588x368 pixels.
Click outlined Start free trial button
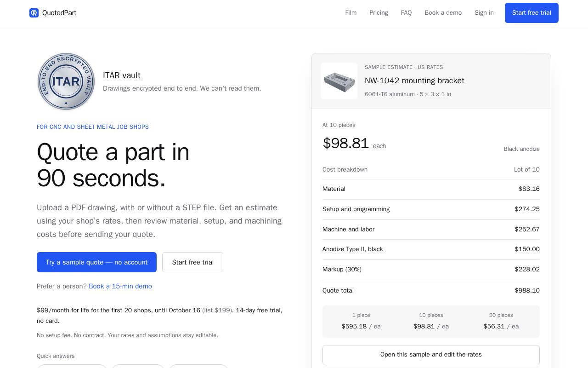(192, 262)
